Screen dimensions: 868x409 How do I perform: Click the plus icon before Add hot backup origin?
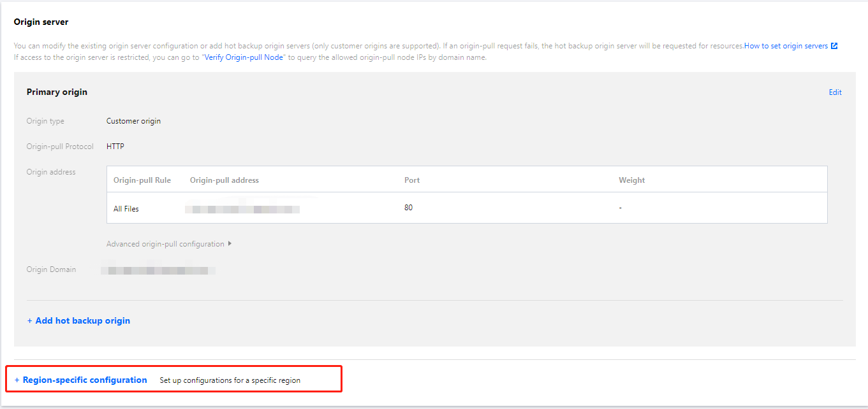click(29, 321)
